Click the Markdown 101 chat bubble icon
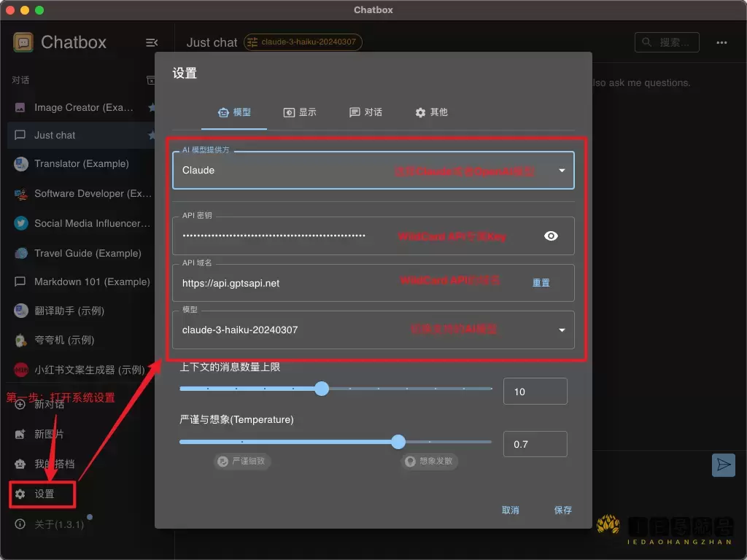The image size is (747, 560). (x=20, y=282)
